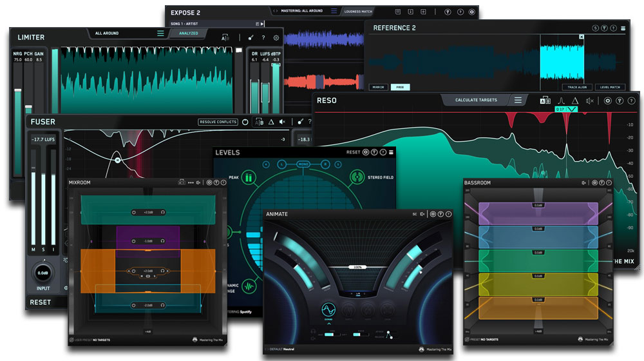Open the Limiter preset hamburger menu
Viewport: 644px width, 361px height.
pyautogui.click(x=160, y=34)
